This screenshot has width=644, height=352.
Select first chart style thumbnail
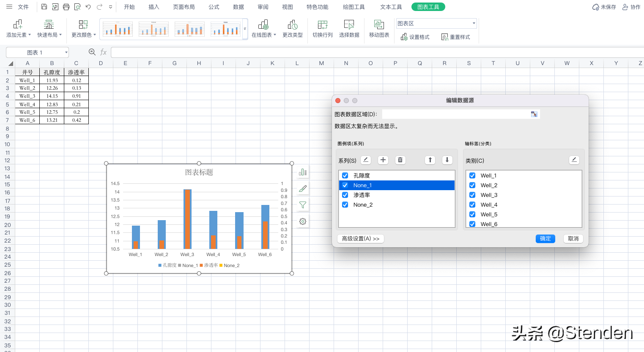click(x=118, y=29)
